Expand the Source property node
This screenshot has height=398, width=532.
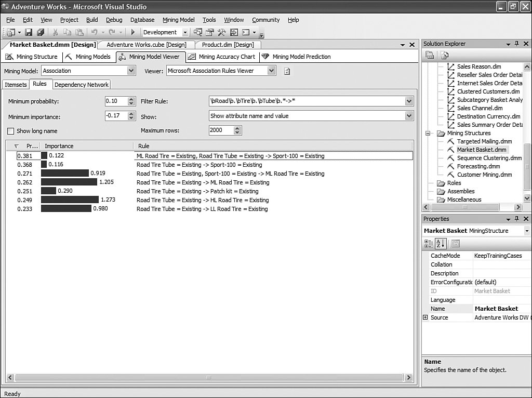point(425,317)
